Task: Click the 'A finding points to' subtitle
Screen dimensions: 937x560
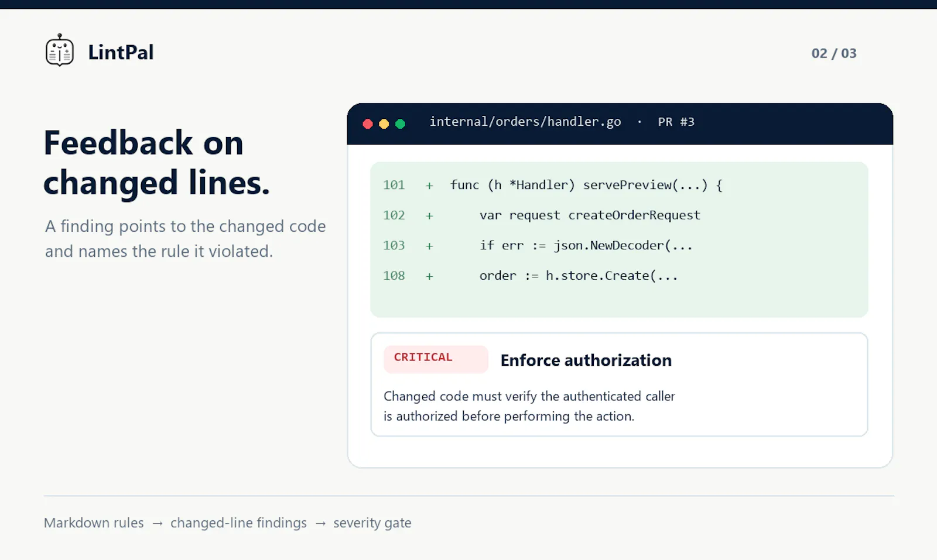Action: click(x=185, y=239)
